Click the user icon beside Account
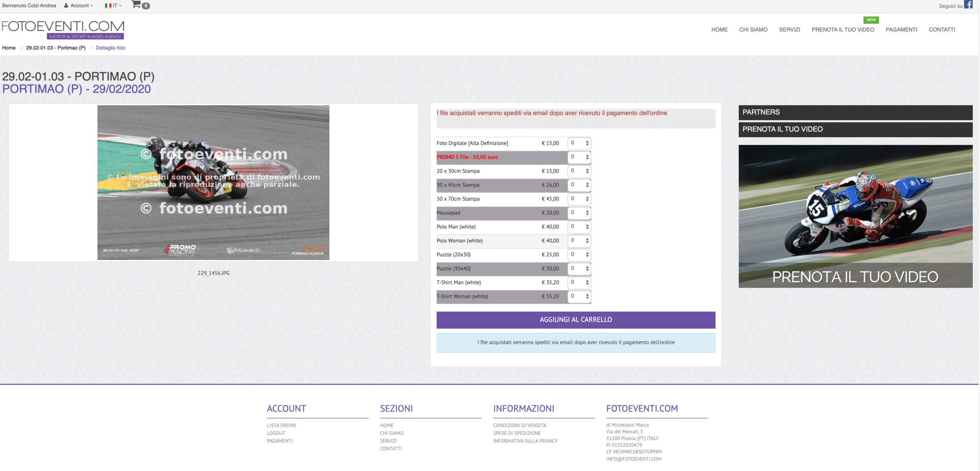This screenshot has width=980, height=471. tap(66, 6)
